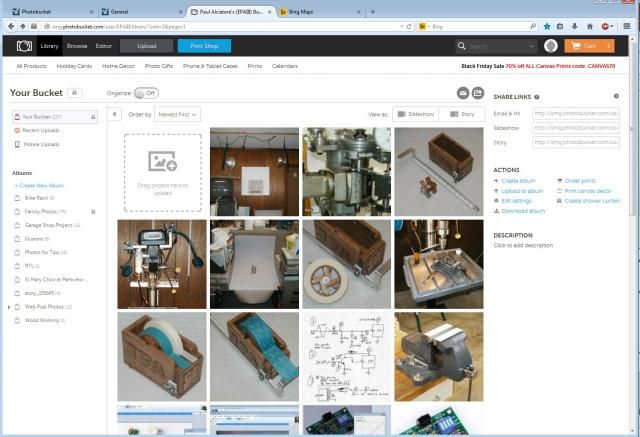Screen dimensions: 640x437
Task: Open the browser bookmarks list icon
Action: click(560, 26)
